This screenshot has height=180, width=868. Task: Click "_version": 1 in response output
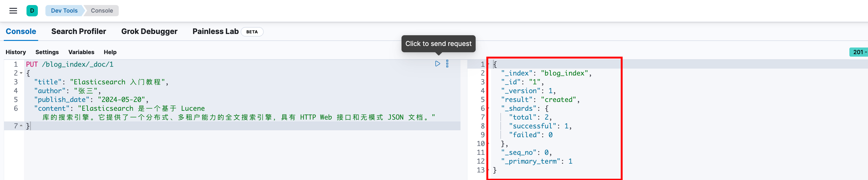tap(528, 91)
